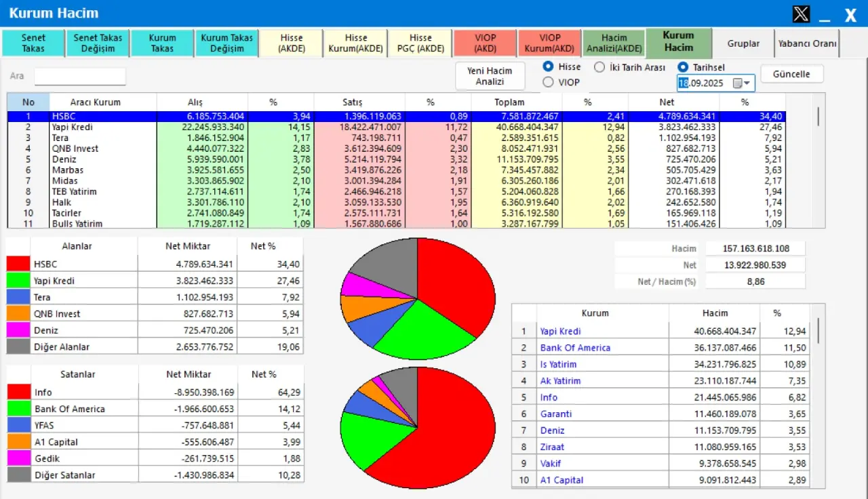Open the calendar icon in date field
868x499 pixels.
click(x=737, y=83)
